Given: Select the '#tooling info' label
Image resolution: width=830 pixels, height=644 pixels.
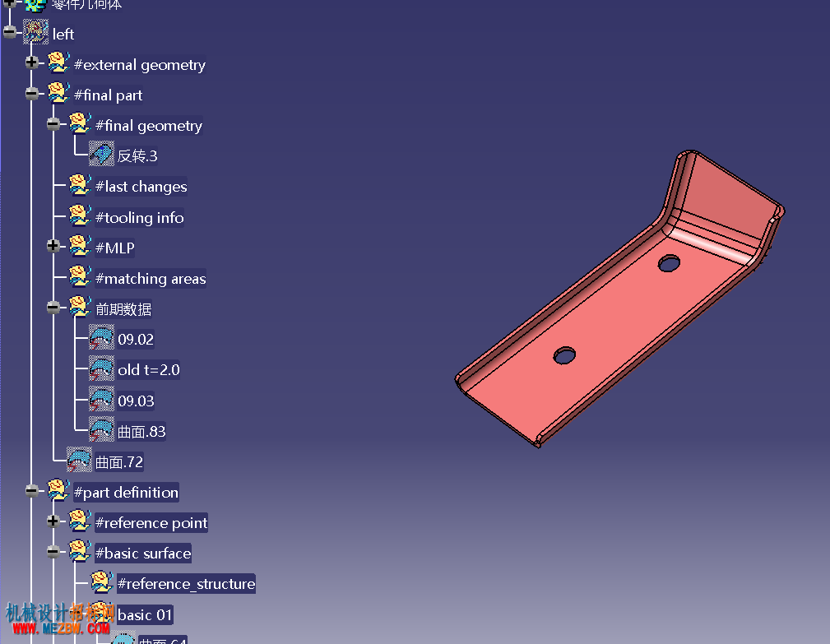Looking at the screenshot, I should 139,217.
